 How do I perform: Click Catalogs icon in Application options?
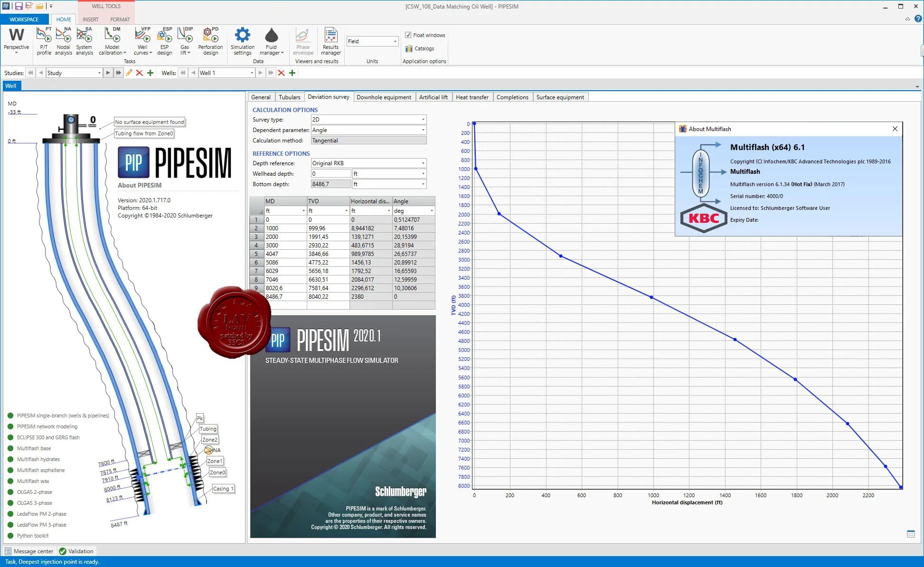(409, 48)
